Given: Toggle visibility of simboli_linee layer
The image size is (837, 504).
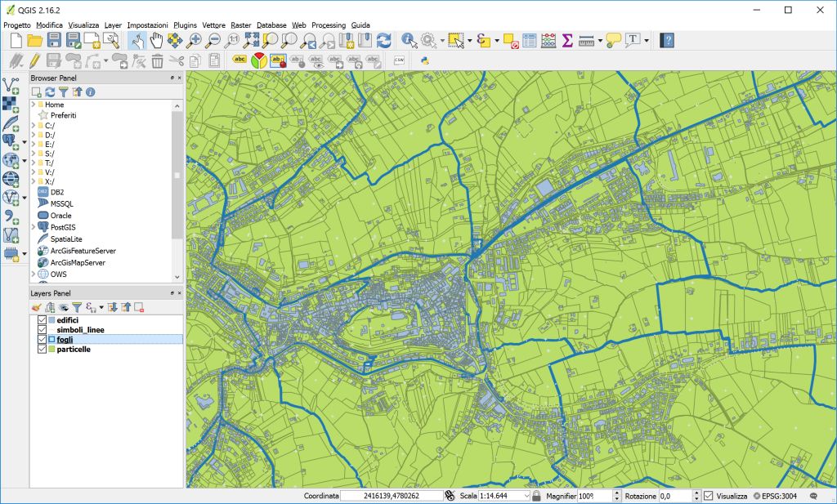Looking at the screenshot, I should tap(42, 329).
